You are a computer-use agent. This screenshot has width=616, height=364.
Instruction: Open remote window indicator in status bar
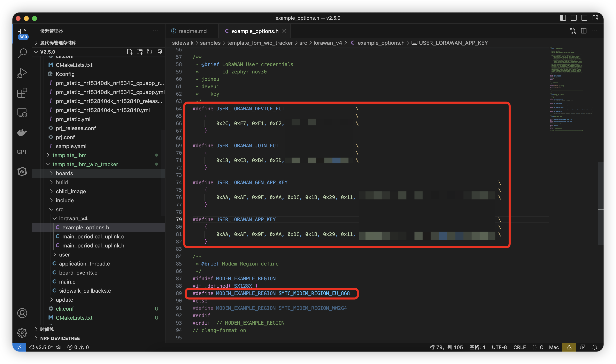[19, 347]
